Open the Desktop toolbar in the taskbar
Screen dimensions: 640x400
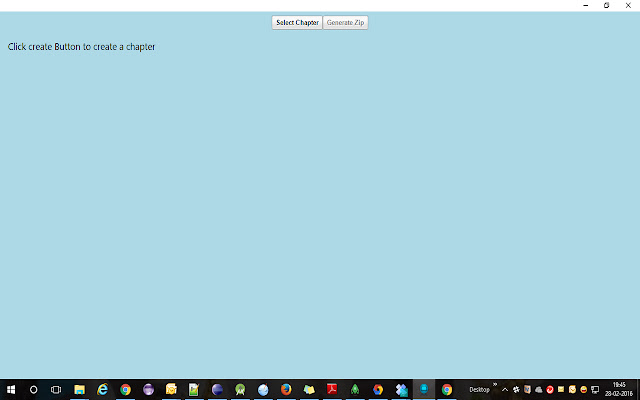point(479,390)
